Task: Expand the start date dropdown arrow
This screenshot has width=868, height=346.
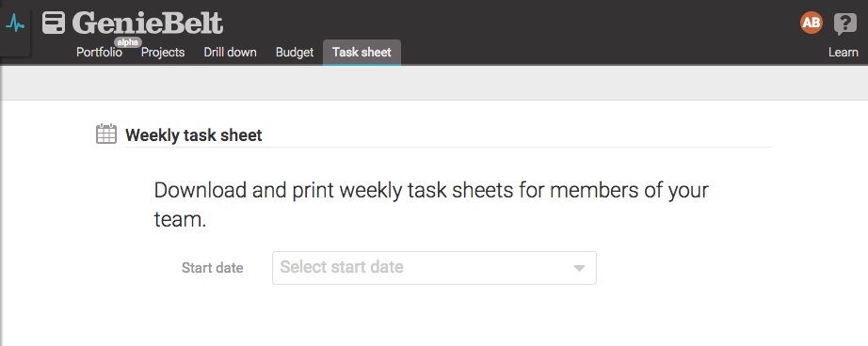Action: tap(579, 268)
